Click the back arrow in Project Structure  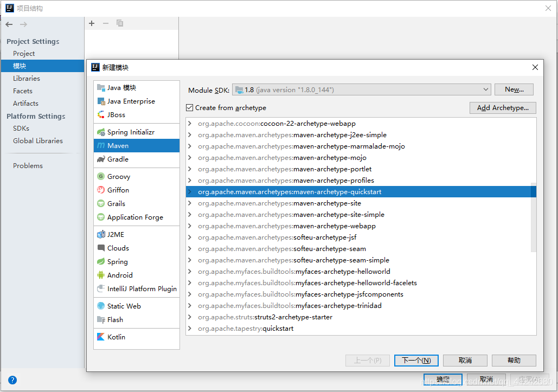9,24
